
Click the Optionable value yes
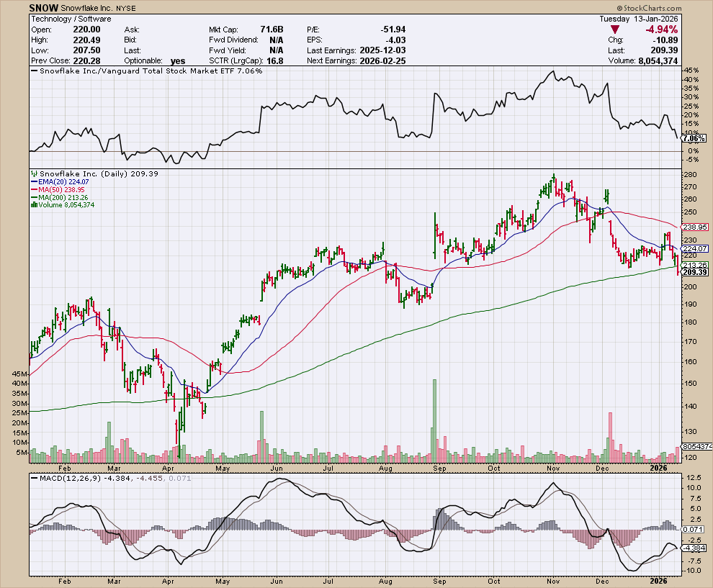tap(179, 61)
